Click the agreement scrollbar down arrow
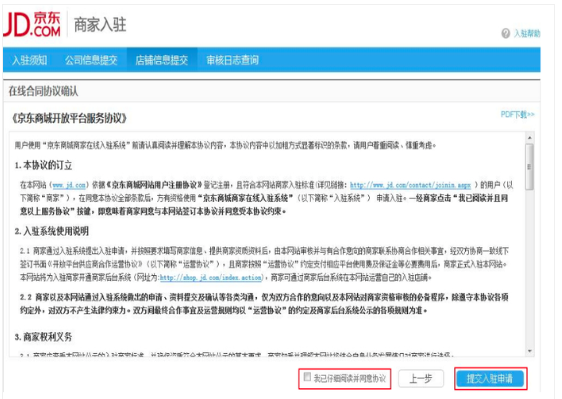Viewport: 562px width, 399px height. click(x=529, y=351)
